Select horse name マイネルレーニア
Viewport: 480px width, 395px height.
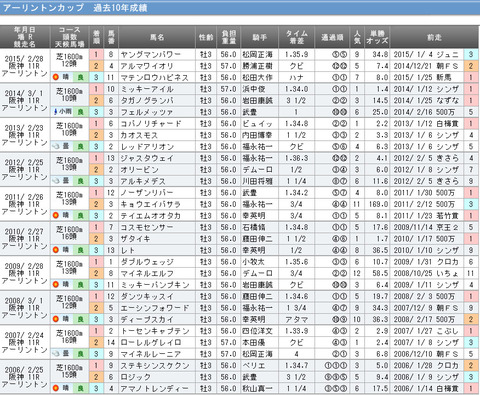[151, 354]
